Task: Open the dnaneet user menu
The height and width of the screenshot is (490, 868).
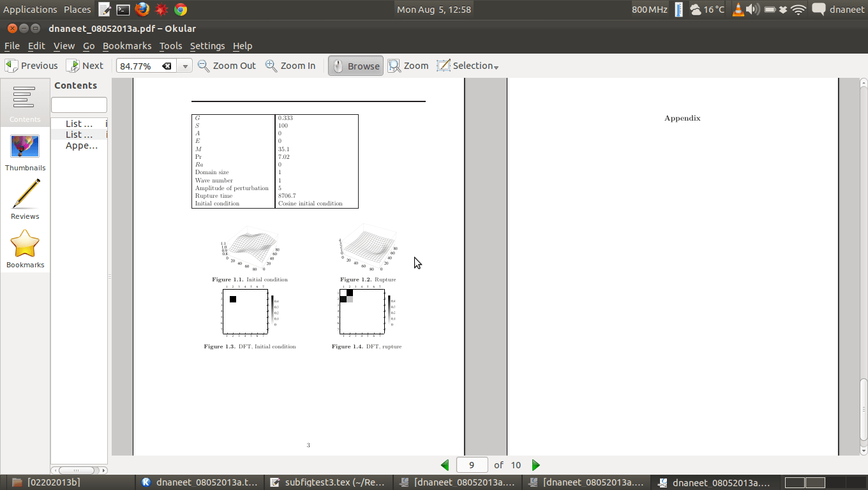Action: pyautogui.click(x=847, y=10)
